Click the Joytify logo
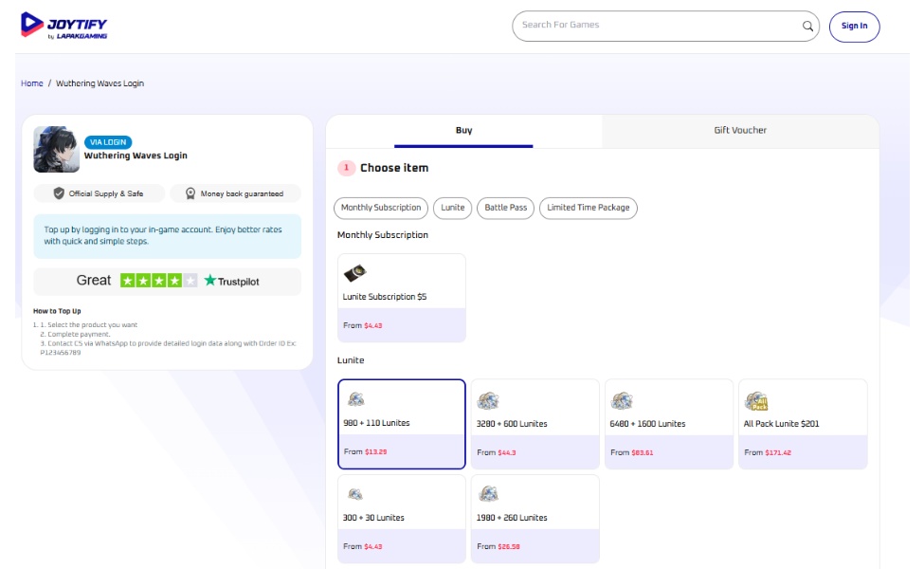The image size is (924, 569). pos(63,26)
